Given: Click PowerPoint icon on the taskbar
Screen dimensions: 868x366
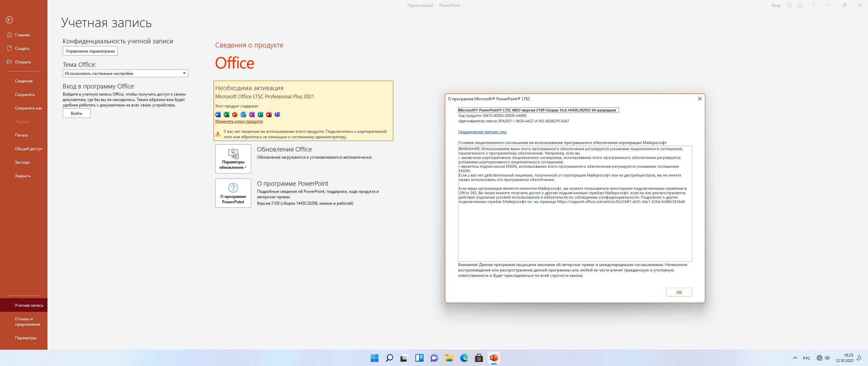Looking at the screenshot, I should click(x=494, y=358).
